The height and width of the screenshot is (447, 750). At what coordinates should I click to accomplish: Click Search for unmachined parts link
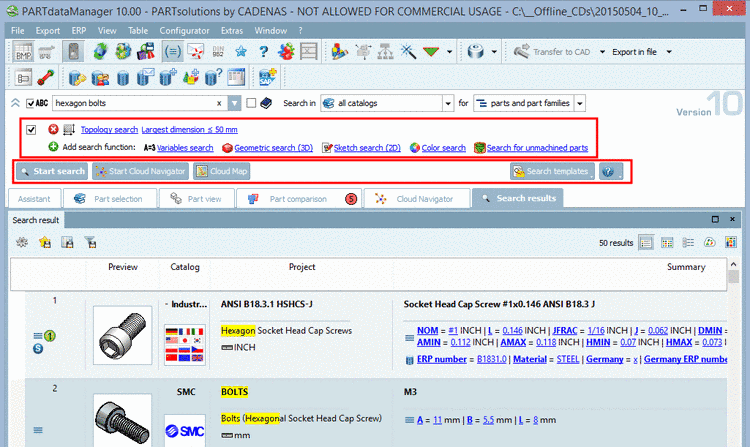tap(537, 148)
